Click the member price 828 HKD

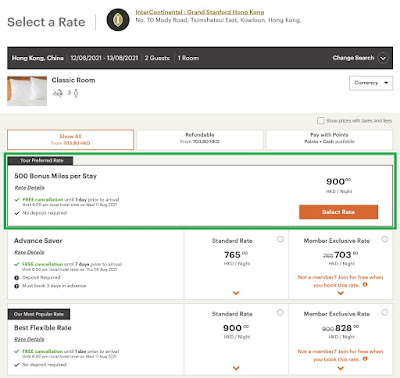(x=347, y=328)
